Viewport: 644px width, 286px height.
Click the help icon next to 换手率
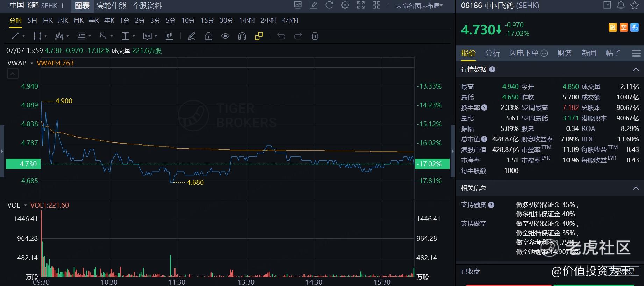pyautogui.click(x=484, y=108)
